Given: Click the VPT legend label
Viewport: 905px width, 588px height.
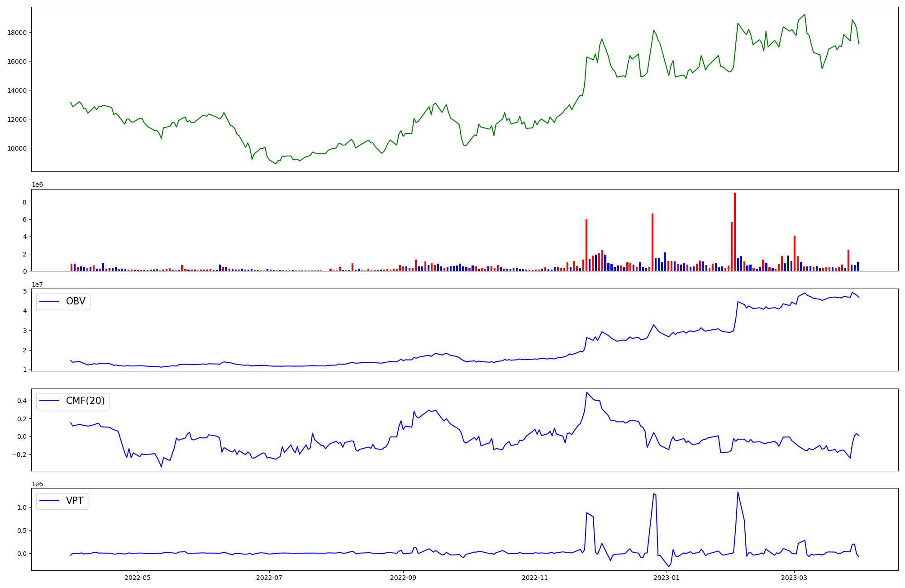Looking at the screenshot, I should 75,501.
